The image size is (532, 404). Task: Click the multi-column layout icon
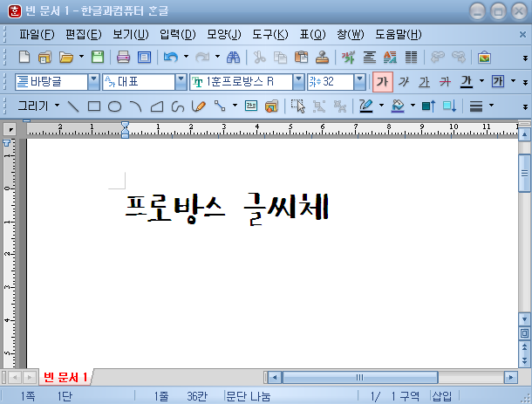click(411, 57)
